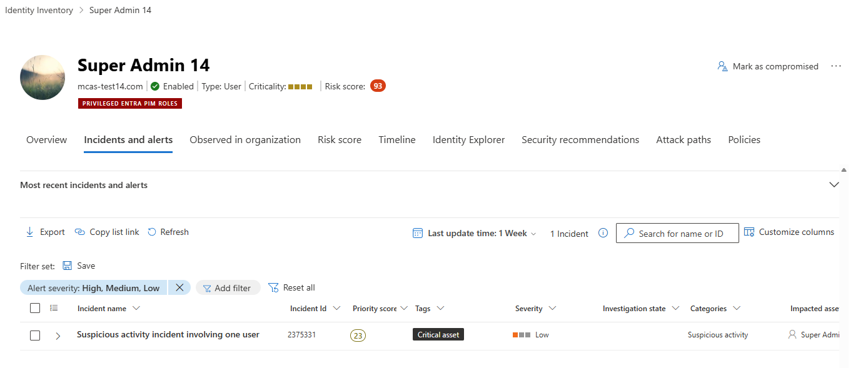868x368 pixels.
Task: Toggle the select-all checkbox in table header
Action: (x=35, y=307)
